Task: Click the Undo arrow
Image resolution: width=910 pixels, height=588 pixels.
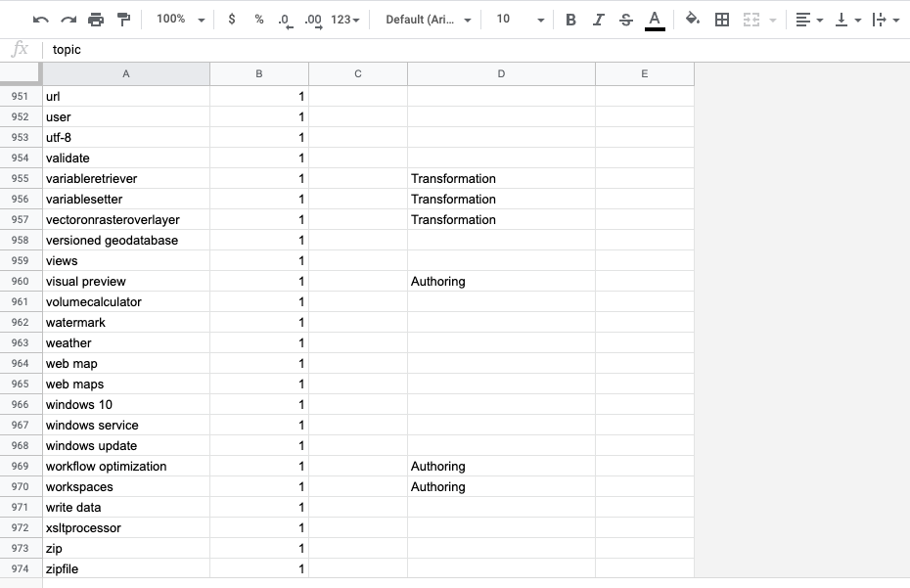Action: pos(39,18)
